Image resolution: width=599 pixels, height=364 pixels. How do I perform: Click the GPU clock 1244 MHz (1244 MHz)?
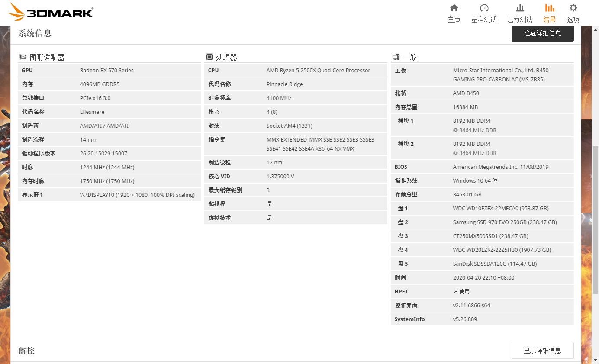click(107, 167)
